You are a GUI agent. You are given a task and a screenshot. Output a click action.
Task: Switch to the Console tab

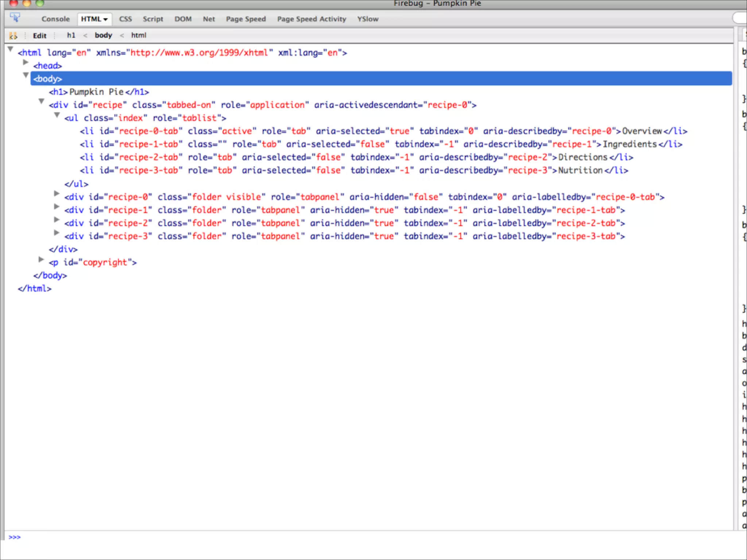pos(55,19)
